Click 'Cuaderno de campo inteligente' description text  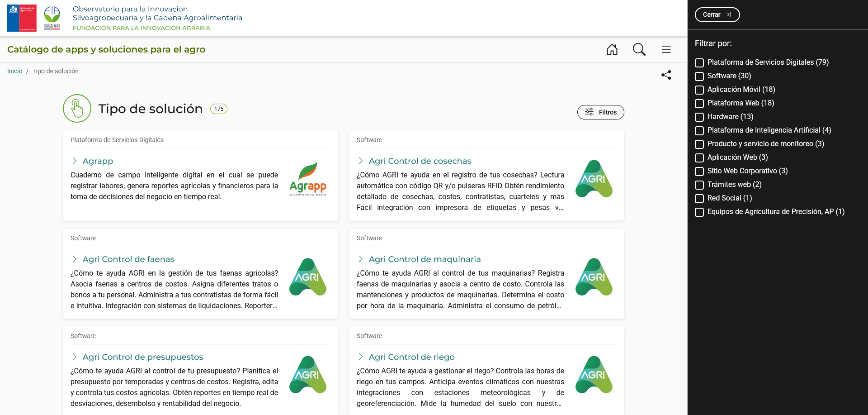pos(174,186)
